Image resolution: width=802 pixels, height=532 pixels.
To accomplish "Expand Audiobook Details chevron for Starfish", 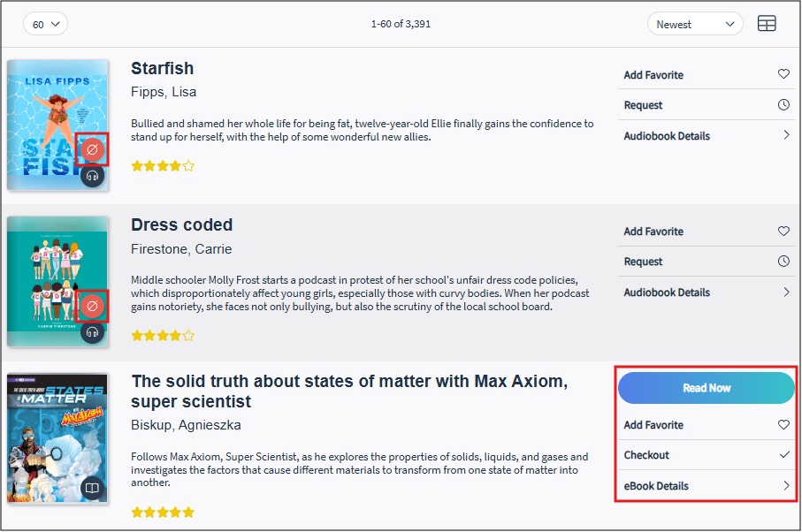I will click(785, 136).
